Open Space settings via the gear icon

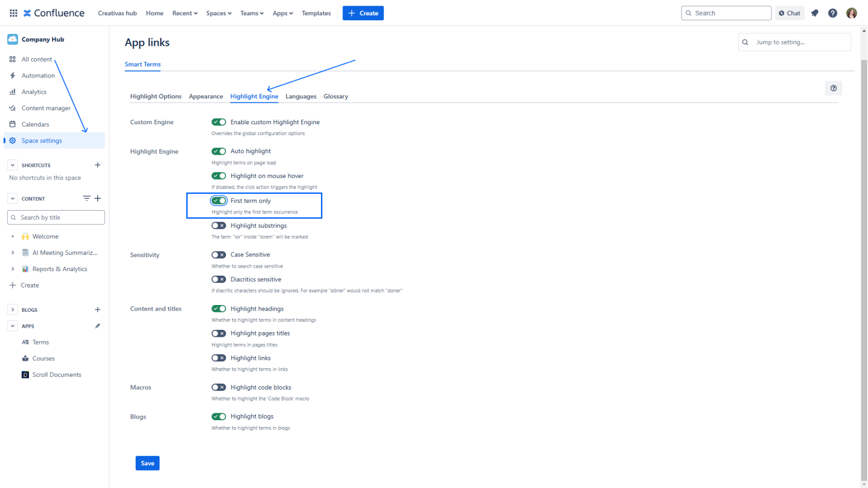point(12,140)
